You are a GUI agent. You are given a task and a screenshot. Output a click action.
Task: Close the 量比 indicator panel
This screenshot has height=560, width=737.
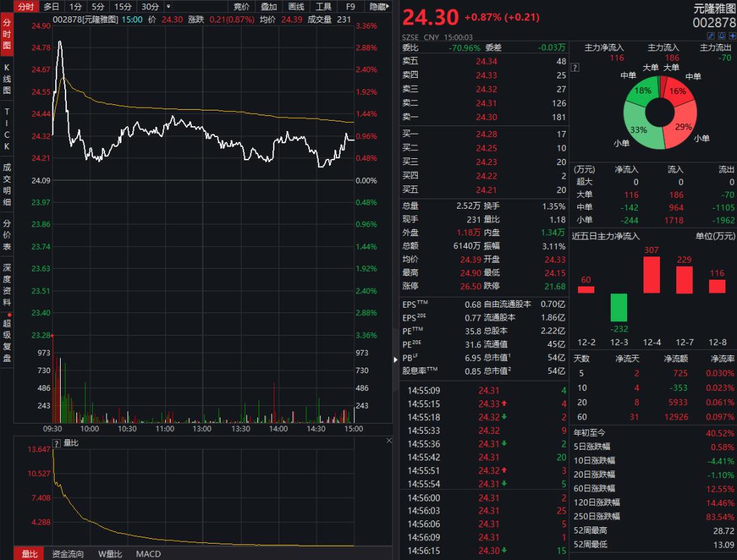[x=389, y=441]
